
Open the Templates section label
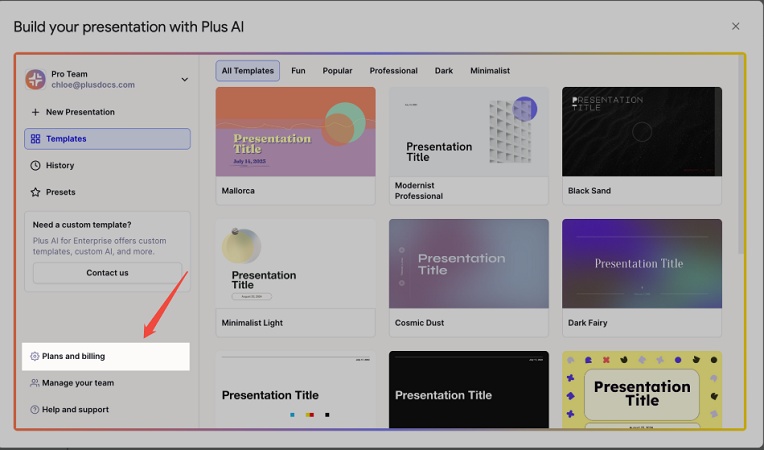coord(66,139)
